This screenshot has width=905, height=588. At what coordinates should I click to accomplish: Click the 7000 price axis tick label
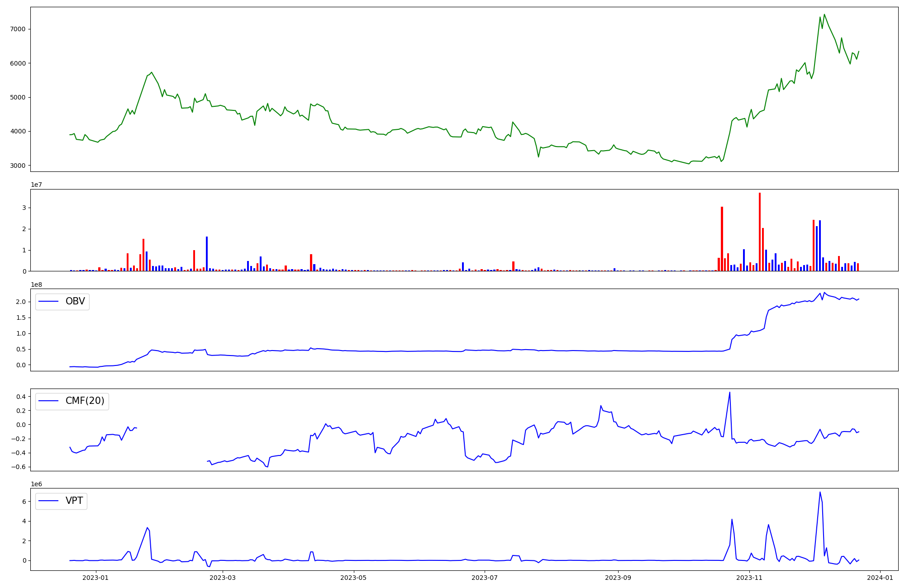click(18, 29)
